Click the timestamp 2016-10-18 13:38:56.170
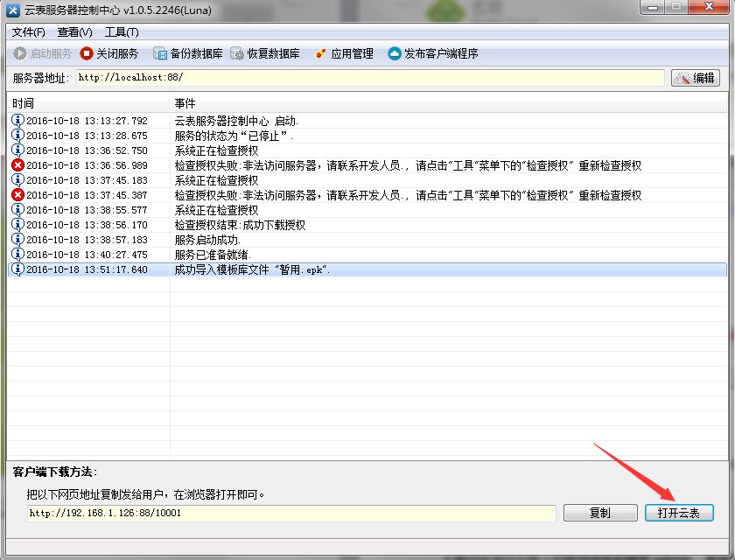 click(87, 226)
